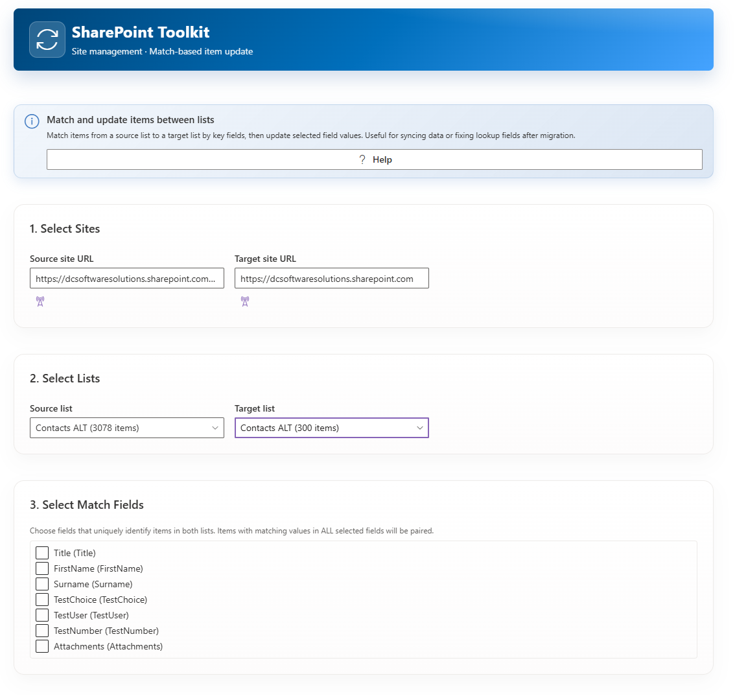The height and width of the screenshot is (700, 735).
Task: Click the SharePoint Toolkit sync logo icon
Action: pyautogui.click(x=47, y=40)
